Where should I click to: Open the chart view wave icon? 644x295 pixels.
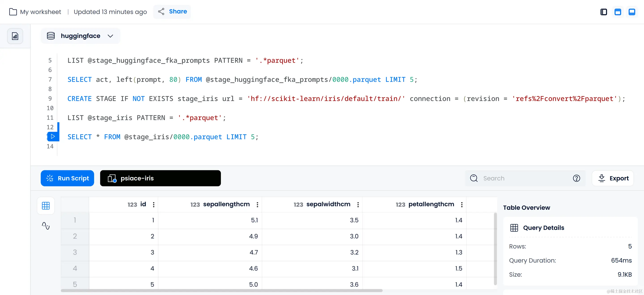(x=46, y=226)
